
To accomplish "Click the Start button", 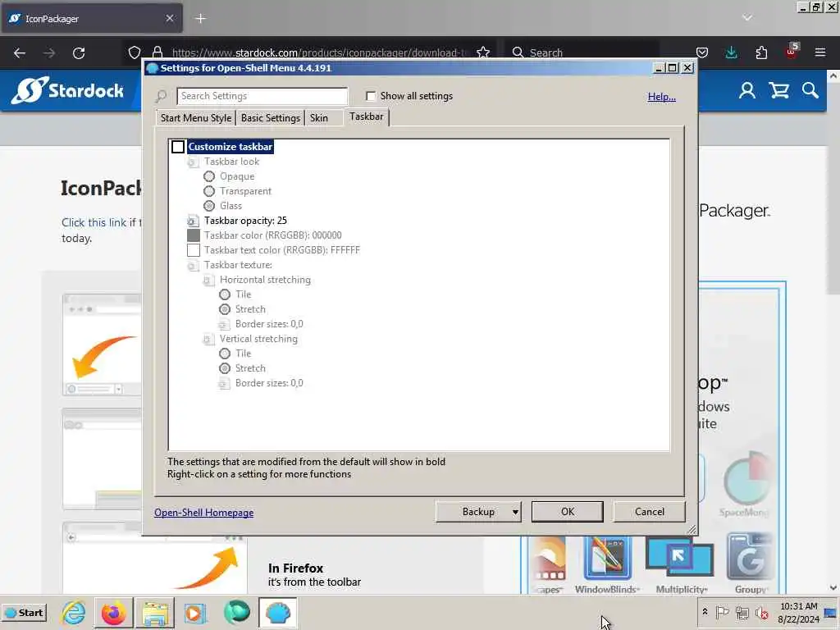I will (x=24, y=613).
